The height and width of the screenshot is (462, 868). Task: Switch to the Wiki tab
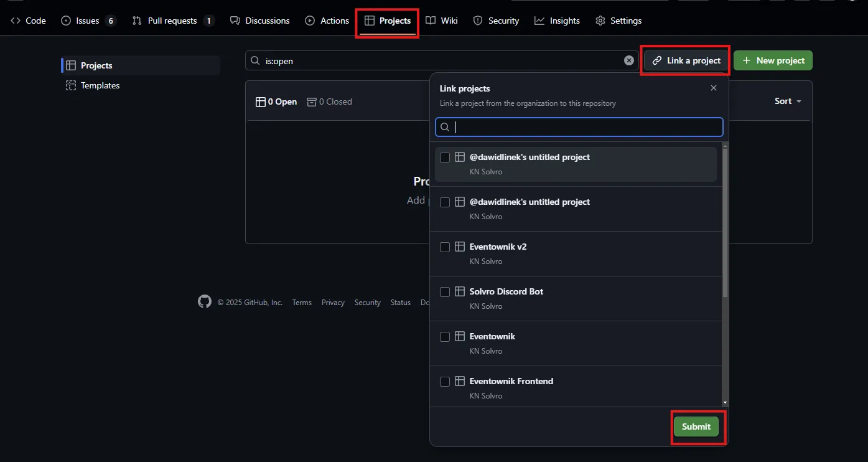point(442,21)
